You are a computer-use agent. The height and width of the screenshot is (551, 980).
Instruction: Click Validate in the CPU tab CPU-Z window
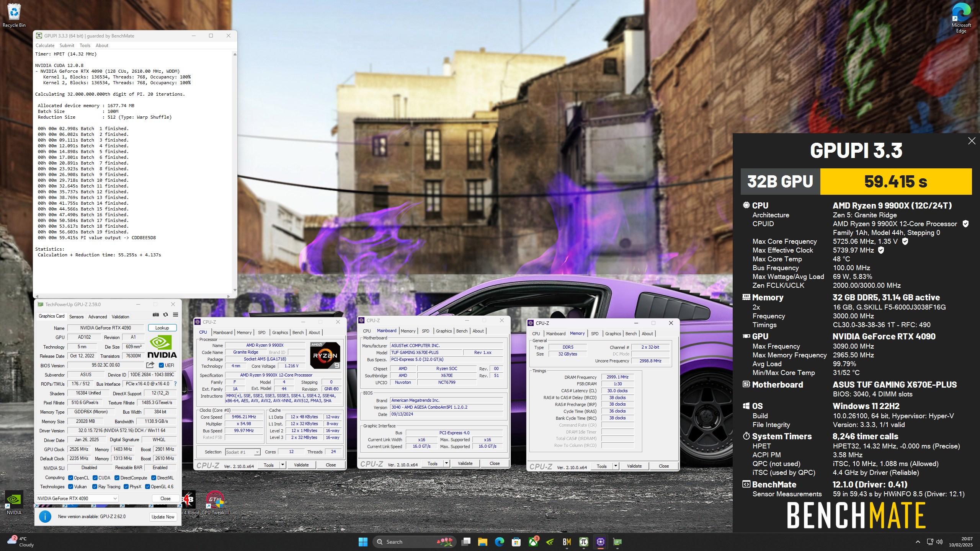[x=301, y=465]
